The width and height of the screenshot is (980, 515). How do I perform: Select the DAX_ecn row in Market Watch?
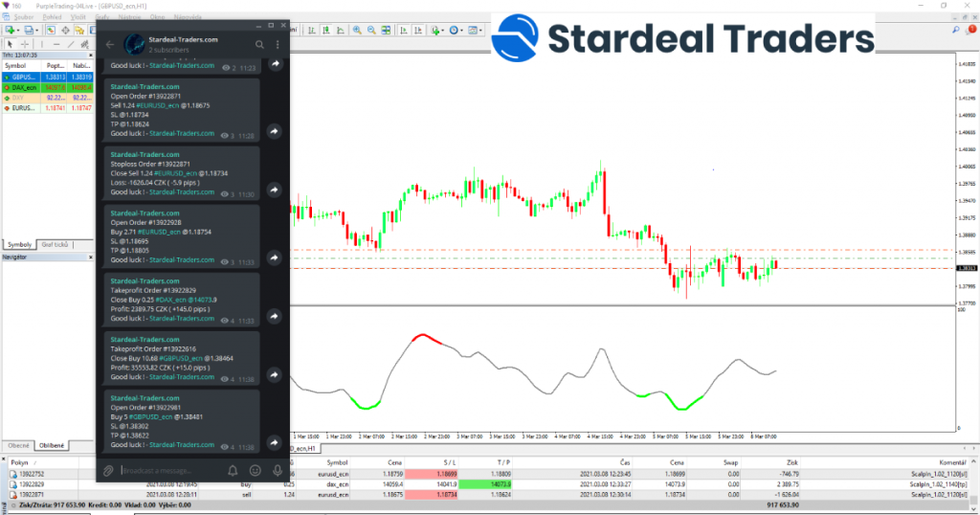(x=48, y=87)
